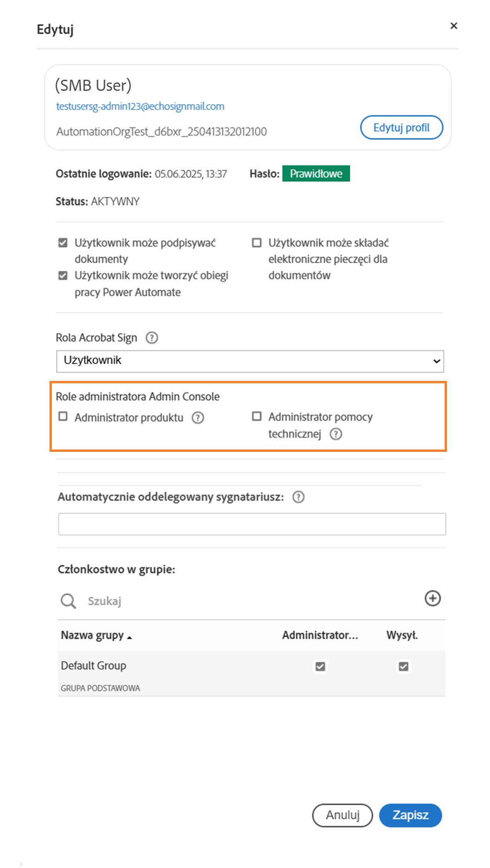Sort by Nazwa grupy arrow

[x=129, y=638]
